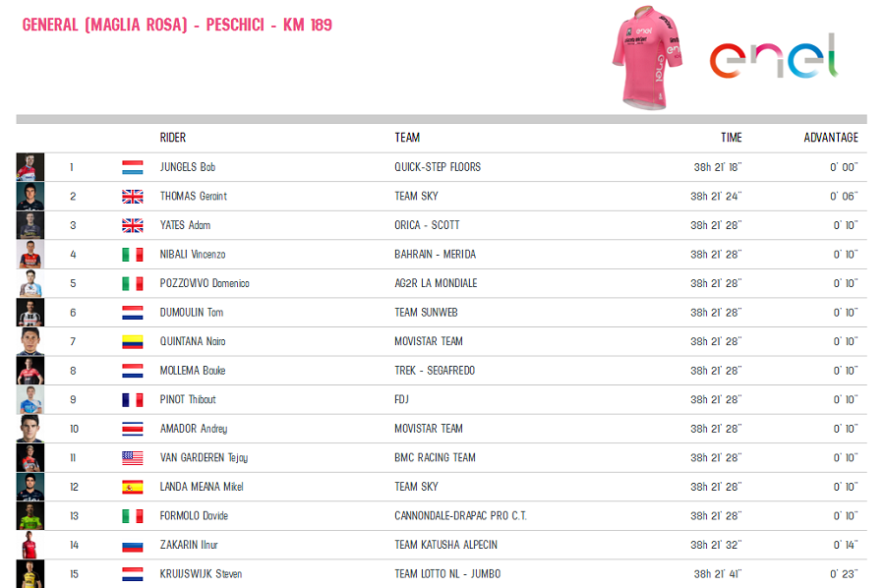
Task: Click the Spanish flag next to Landa Meana
Action: [132, 487]
